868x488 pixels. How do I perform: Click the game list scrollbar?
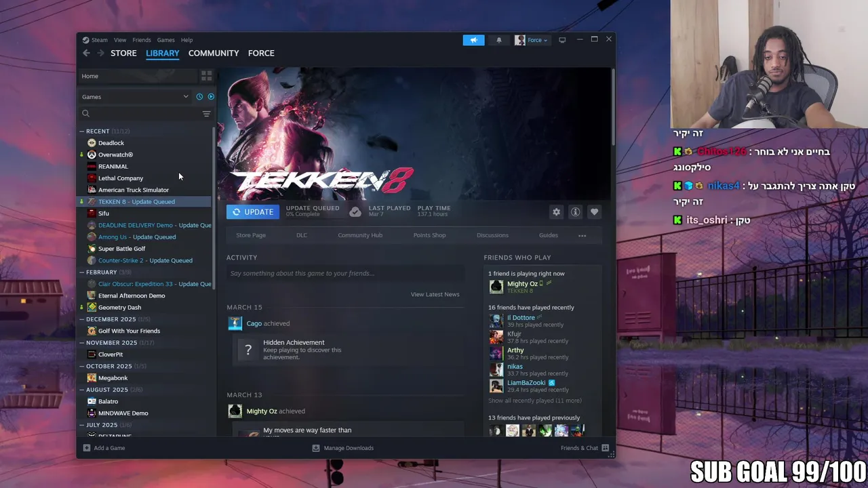click(x=214, y=209)
